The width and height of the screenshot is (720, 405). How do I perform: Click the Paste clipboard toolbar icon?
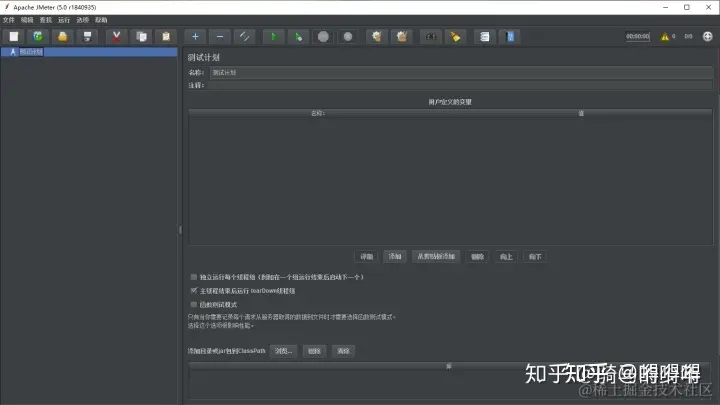point(166,37)
